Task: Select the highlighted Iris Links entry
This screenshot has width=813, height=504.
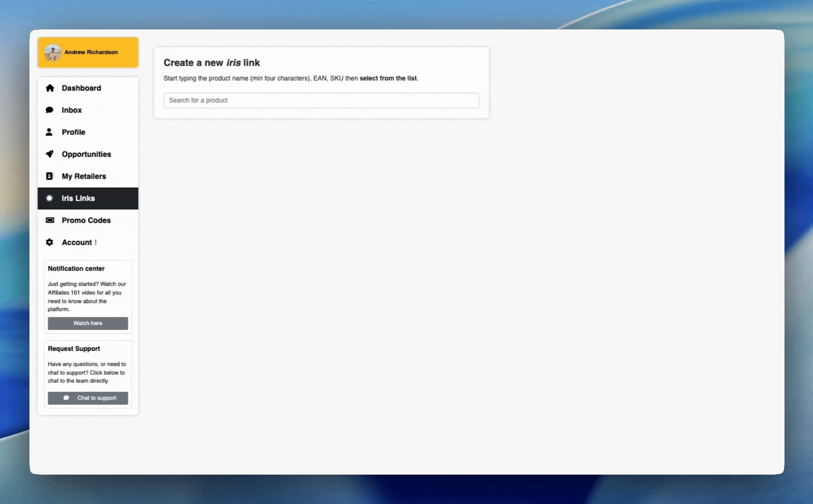Action: (x=78, y=198)
